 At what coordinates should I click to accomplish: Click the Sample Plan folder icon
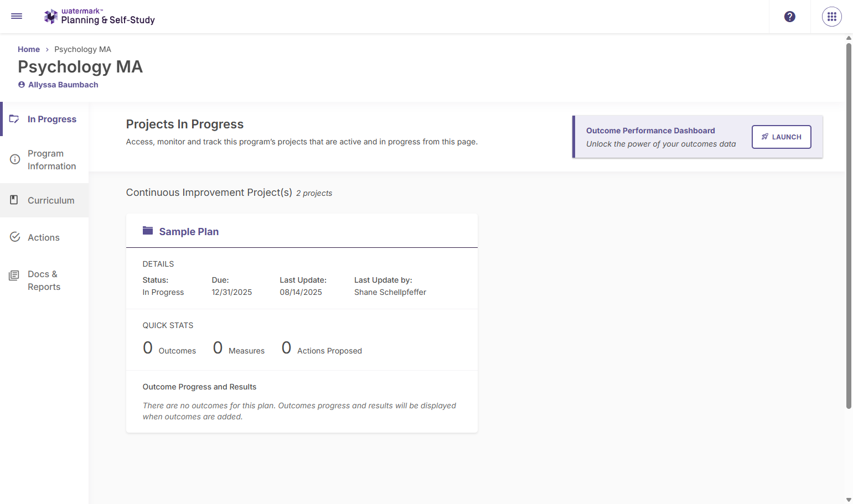(x=148, y=231)
